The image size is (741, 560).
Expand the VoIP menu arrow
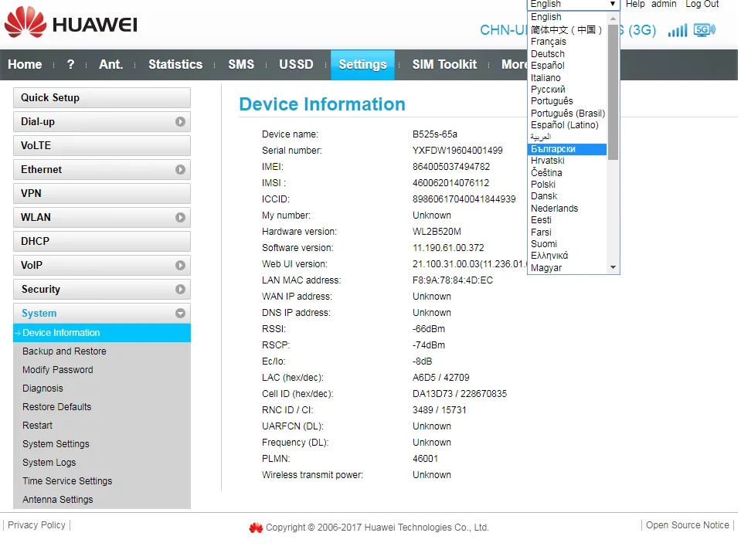(x=180, y=265)
